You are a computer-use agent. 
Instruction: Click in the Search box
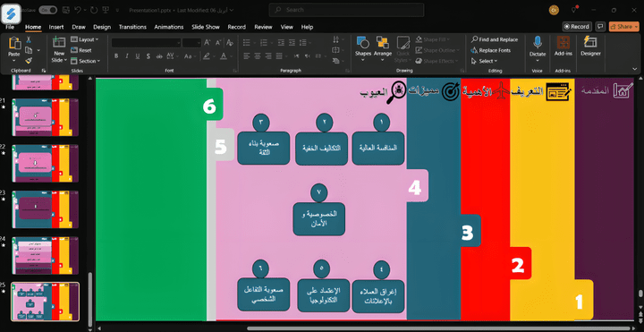tap(346, 10)
